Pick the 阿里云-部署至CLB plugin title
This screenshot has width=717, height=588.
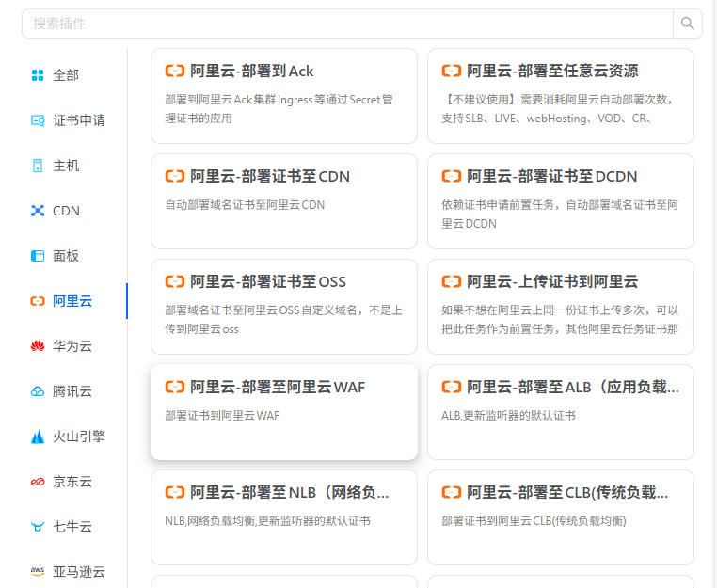tap(567, 492)
